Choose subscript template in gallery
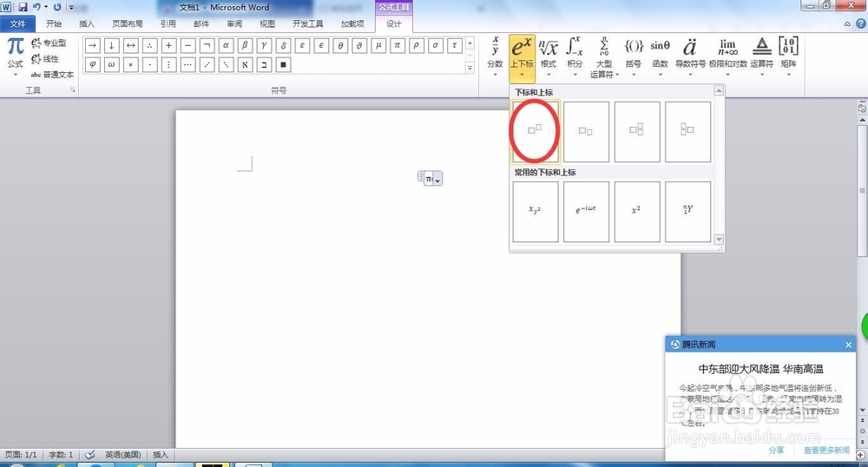The width and height of the screenshot is (868, 467). (586, 132)
